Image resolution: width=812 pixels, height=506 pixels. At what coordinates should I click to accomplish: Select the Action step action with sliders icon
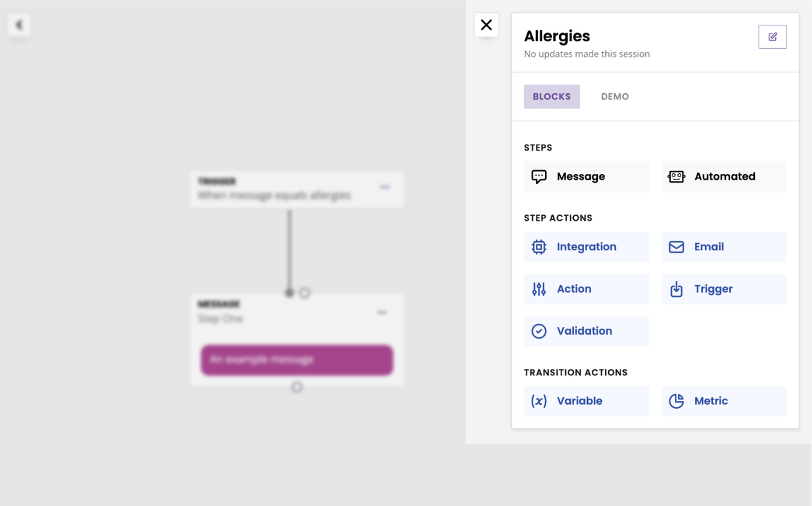[586, 289]
